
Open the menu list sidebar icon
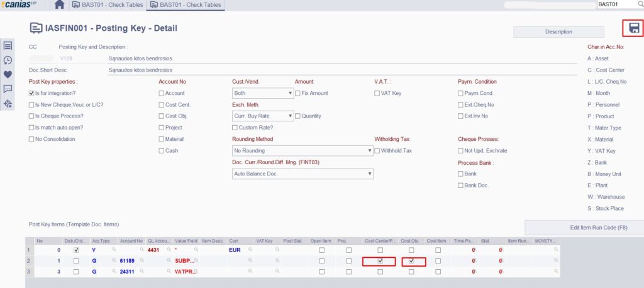click(8, 45)
